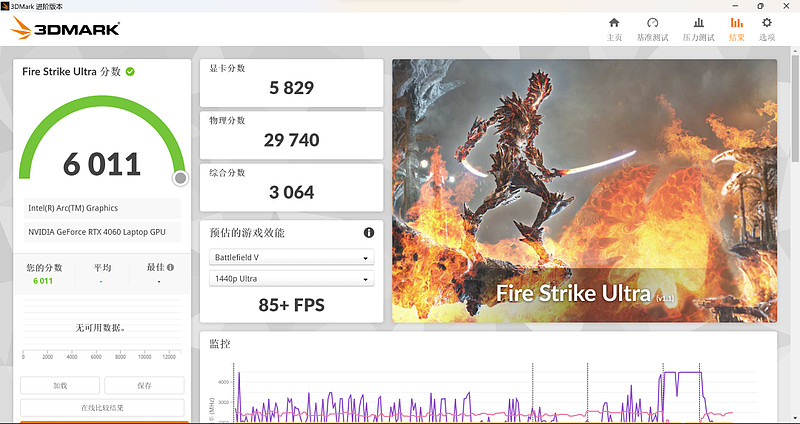Restore down the 3DMark window

pyautogui.click(x=760, y=6)
